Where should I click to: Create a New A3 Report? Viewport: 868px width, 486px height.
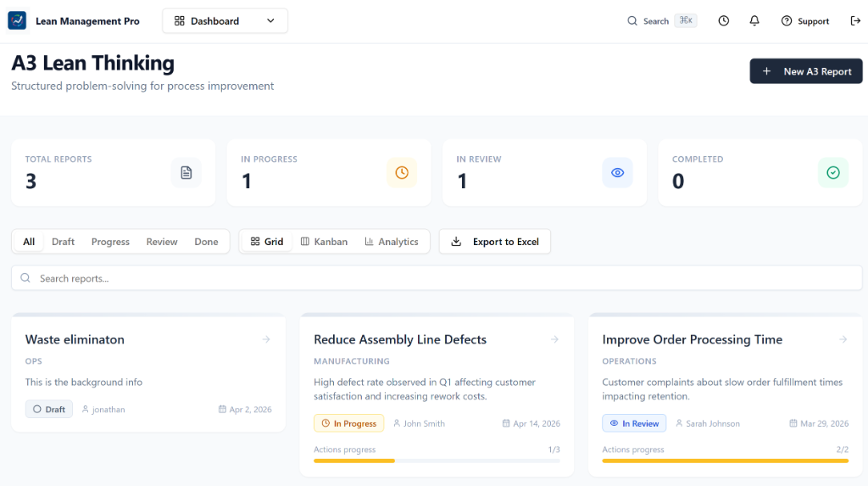pyautogui.click(x=806, y=71)
